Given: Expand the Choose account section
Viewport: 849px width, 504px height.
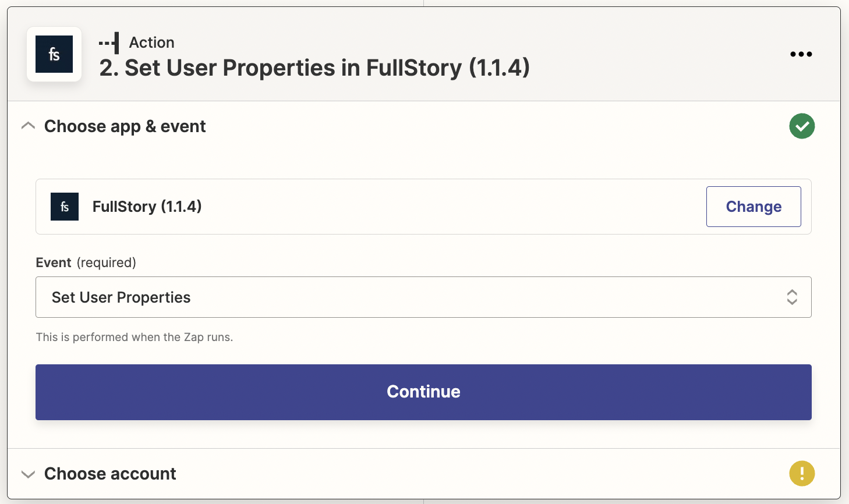Looking at the screenshot, I should pos(28,474).
